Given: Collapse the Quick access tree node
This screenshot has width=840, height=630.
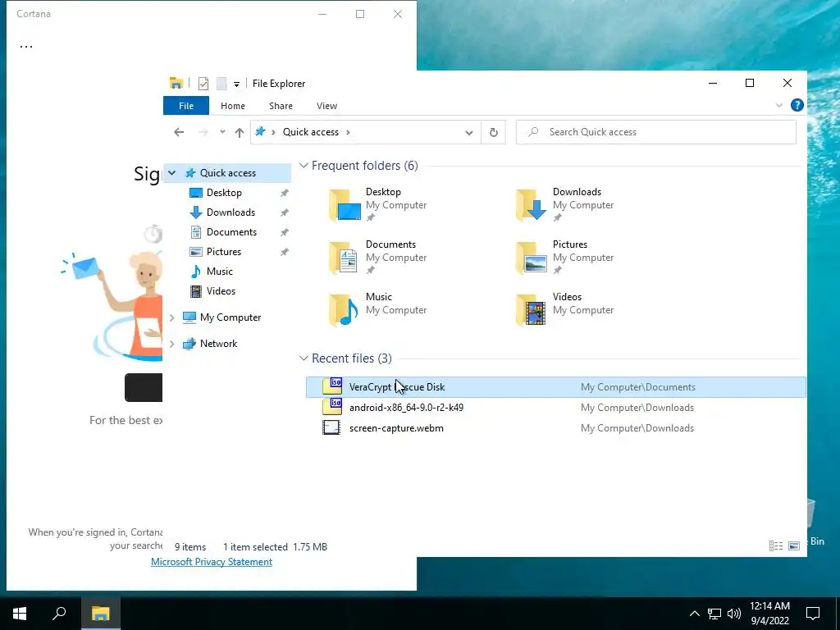Looking at the screenshot, I should [x=172, y=173].
